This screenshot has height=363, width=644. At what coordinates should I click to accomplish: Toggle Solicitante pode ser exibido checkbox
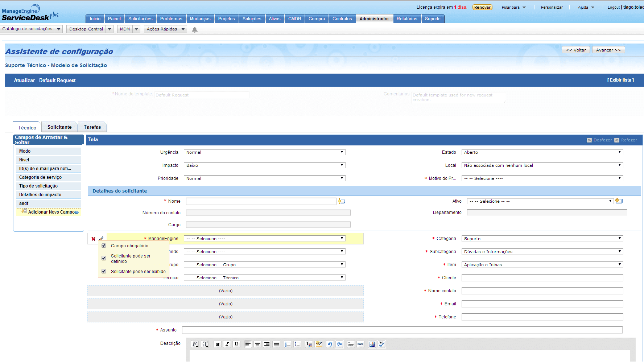coord(104,272)
